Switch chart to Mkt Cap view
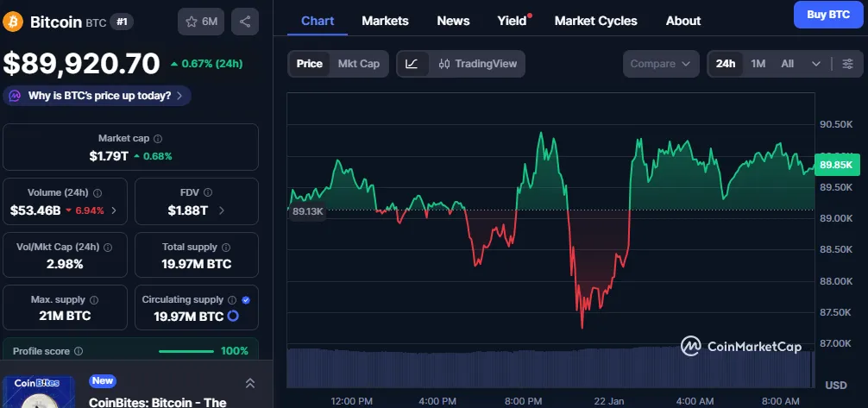The image size is (868, 408). tap(359, 64)
